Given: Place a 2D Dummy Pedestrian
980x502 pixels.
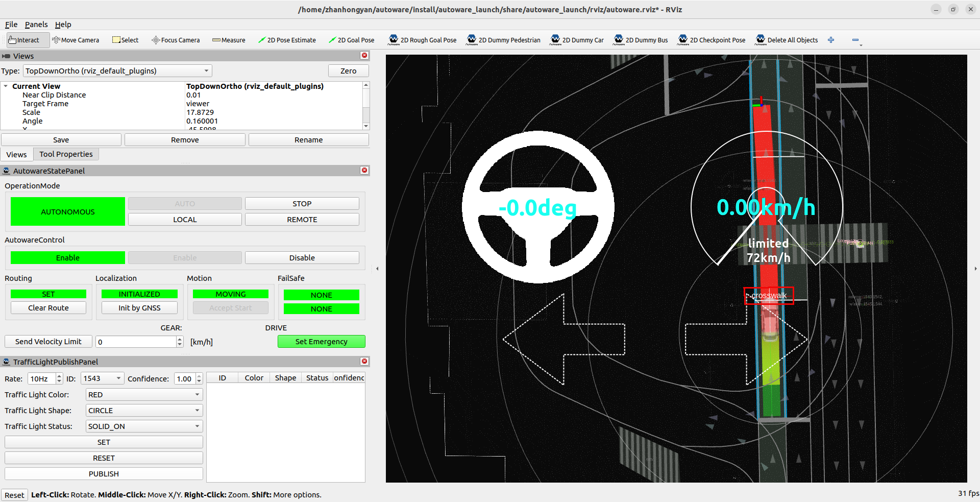Looking at the screenshot, I should pos(503,40).
